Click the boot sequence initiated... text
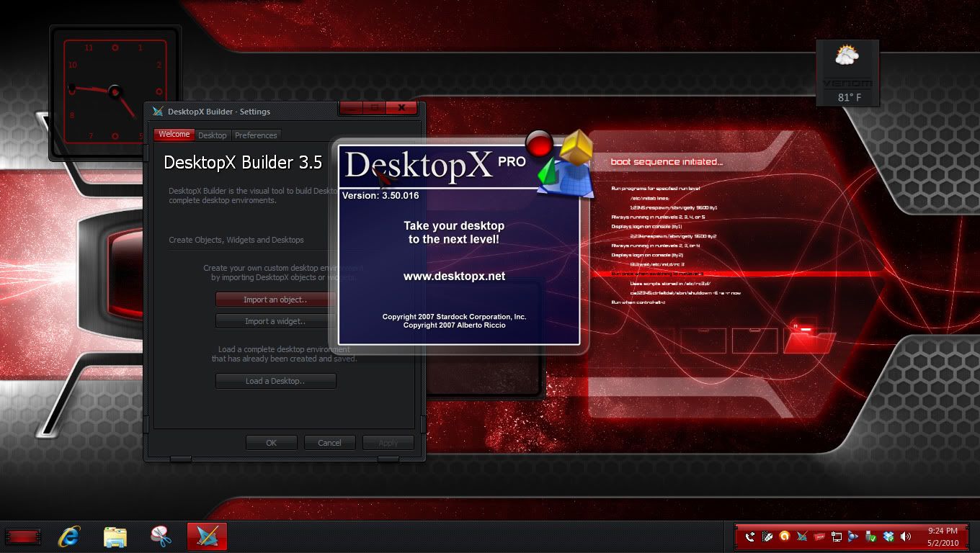The image size is (980, 553). pyautogui.click(x=667, y=162)
